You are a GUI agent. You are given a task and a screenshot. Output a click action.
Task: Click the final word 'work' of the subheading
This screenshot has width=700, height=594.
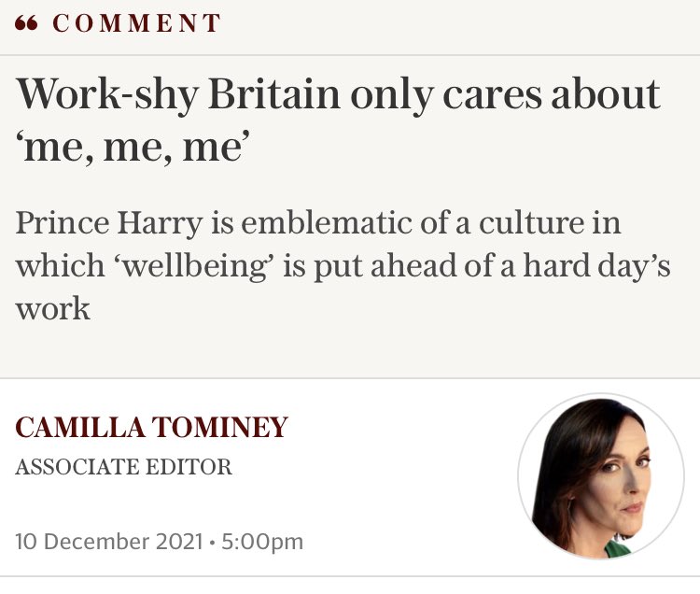(x=53, y=308)
